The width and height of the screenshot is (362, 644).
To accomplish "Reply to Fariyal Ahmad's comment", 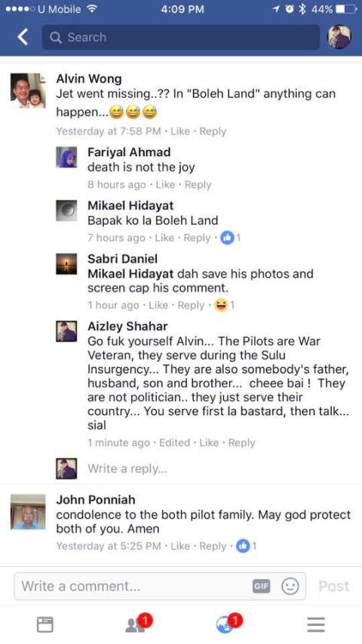I will 198,185.
